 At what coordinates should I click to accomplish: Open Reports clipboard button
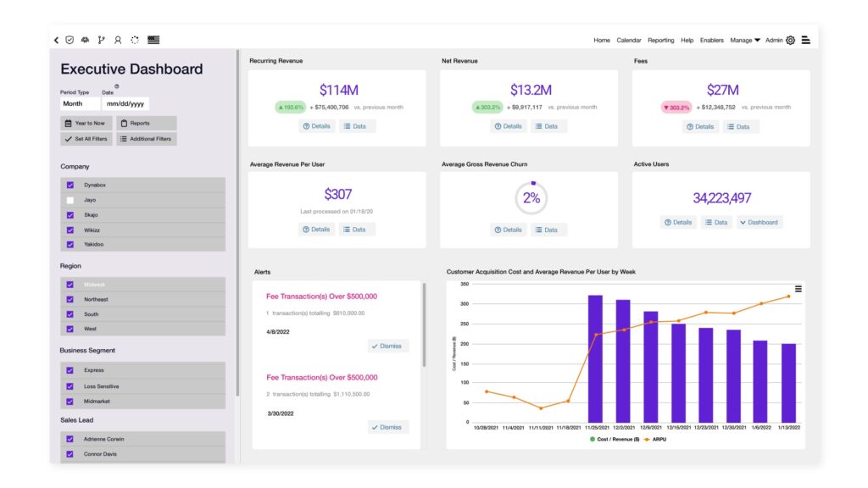pos(147,124)
